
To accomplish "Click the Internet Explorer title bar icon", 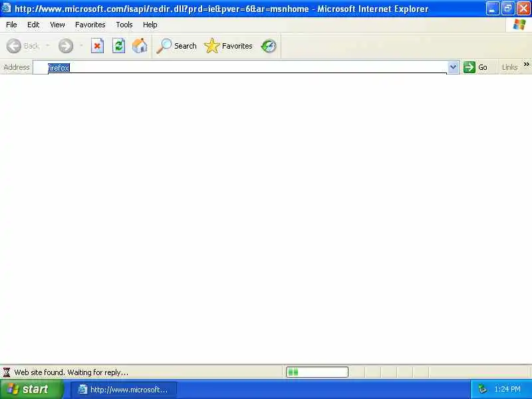I will click(x=6, y=8).
